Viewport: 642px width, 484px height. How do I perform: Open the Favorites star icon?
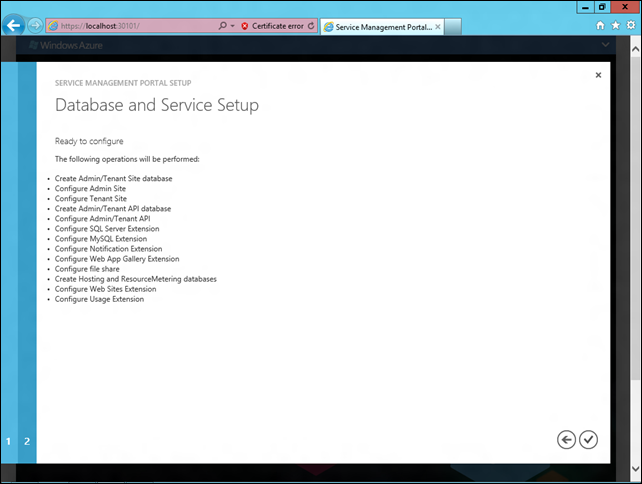614,25
